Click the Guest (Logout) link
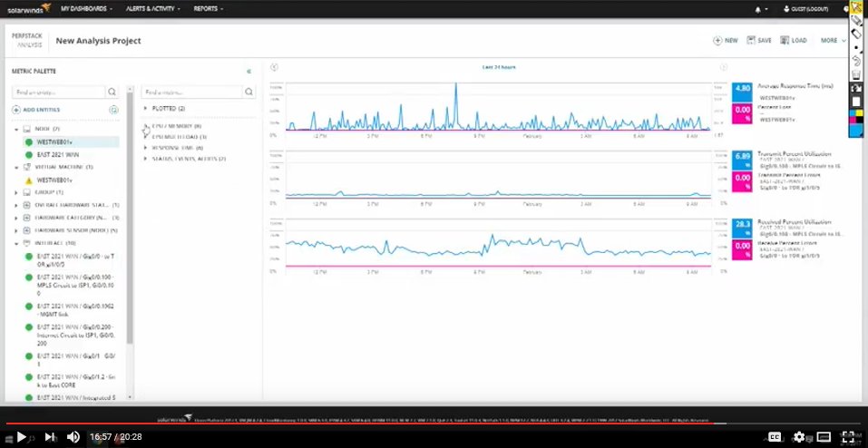This screenshot has width=868, height=448. click(x=806, y=9)
